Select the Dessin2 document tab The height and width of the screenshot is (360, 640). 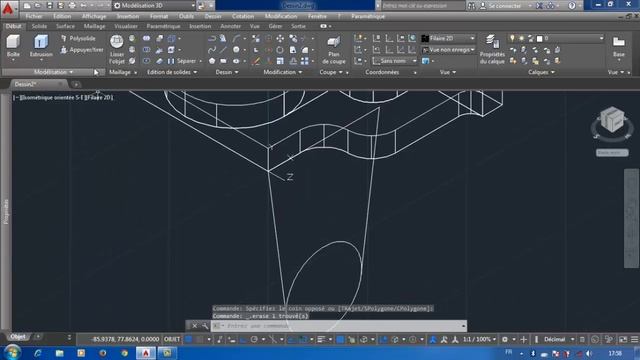click(x=38, y=84)
